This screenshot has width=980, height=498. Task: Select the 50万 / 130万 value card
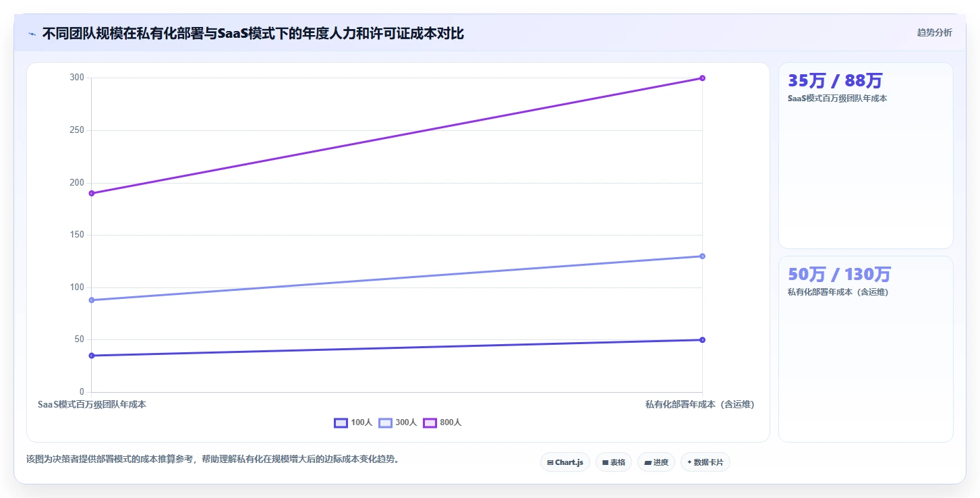865,349
